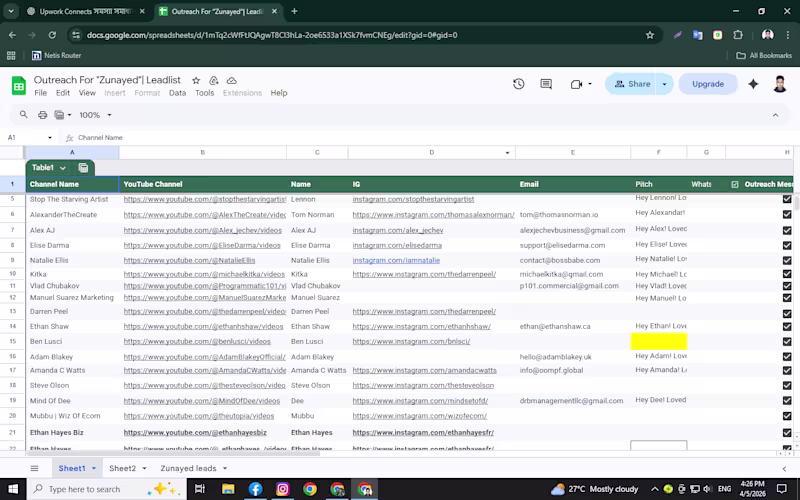Click the Table1 view icon
The width and height of the screenshot is (800, 500).
[x=83, y=168]
